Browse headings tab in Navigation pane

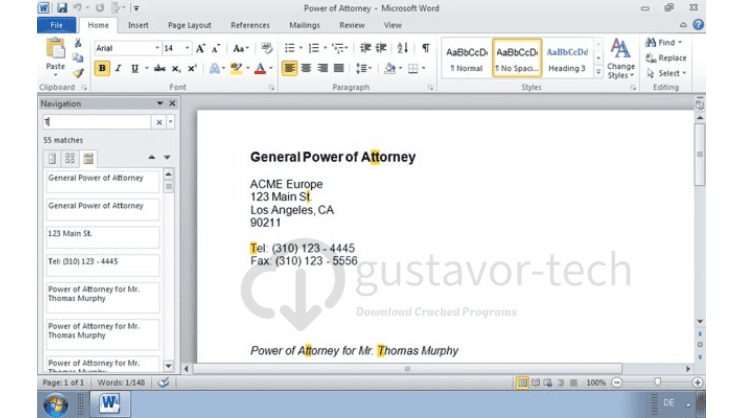[x=52, y=158]
